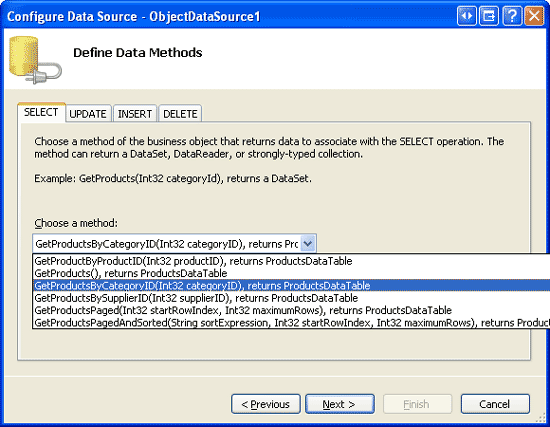Select highlighted GetProductsByCategoryID list entry

(291, 286)
